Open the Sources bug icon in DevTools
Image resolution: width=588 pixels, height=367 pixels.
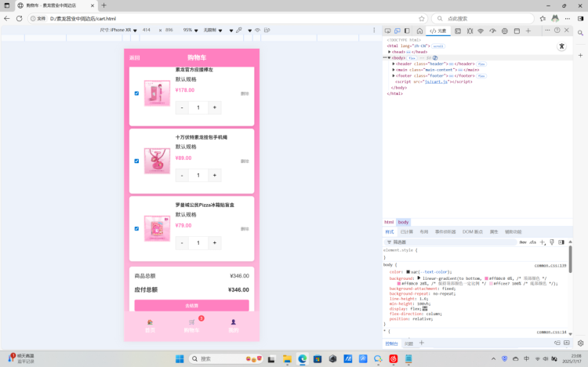470,31
